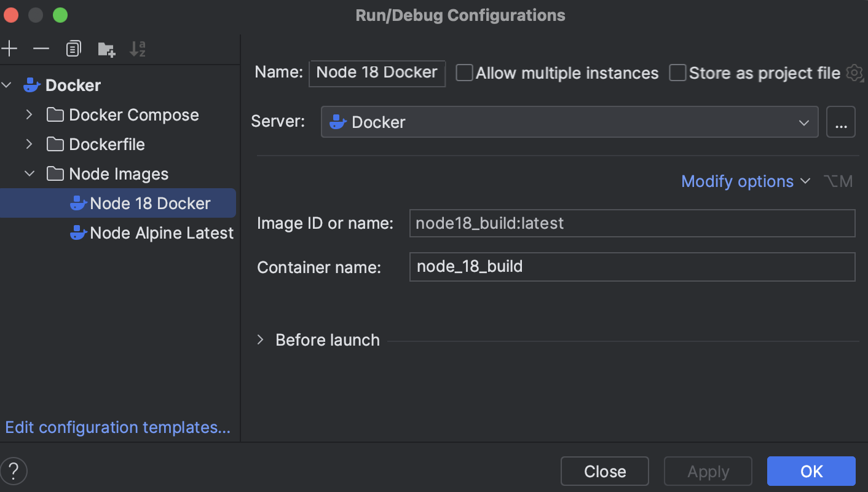Viewport: 868px width, 492px height.
Task: Expand the Docker Compose folder
Action: [29, 115]
